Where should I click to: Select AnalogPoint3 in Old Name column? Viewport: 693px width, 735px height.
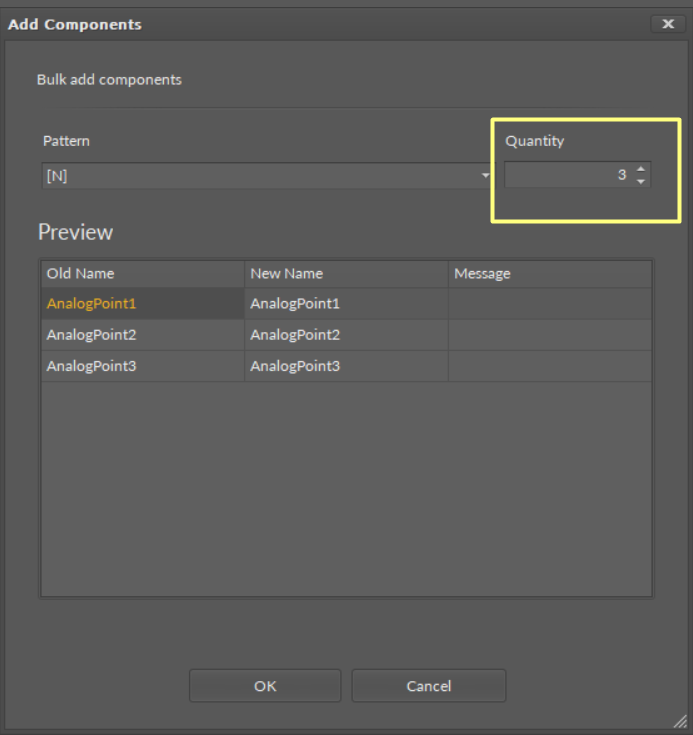point(92,366)
